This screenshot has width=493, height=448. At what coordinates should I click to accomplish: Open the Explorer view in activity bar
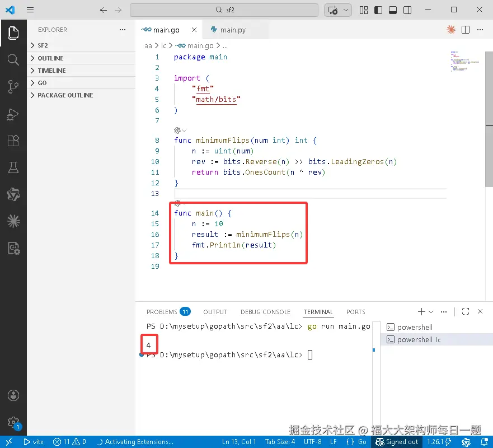tap(13, 33)
